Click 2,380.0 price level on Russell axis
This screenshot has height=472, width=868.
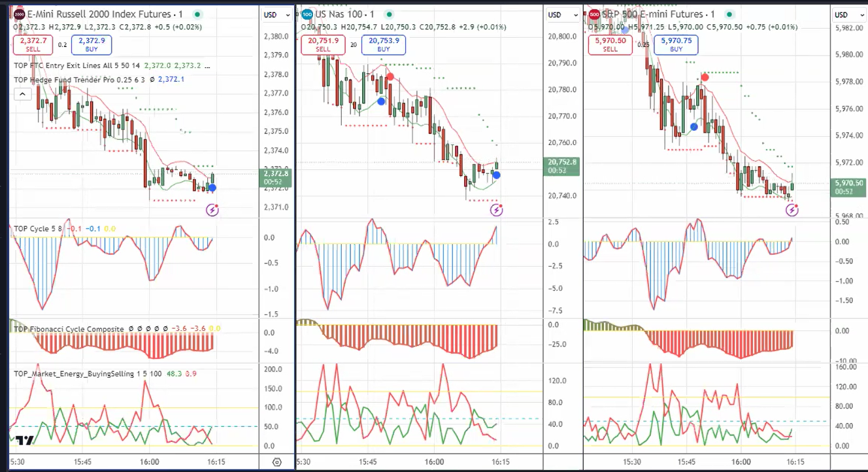276,37
